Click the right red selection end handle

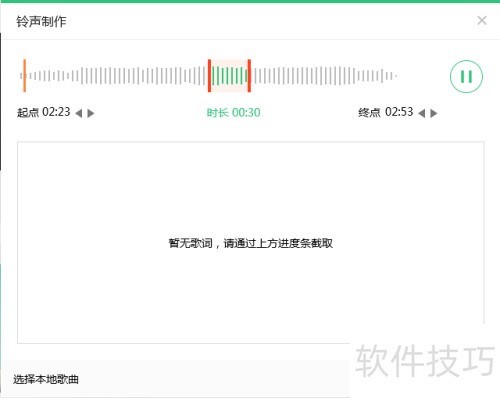point(249,76)
